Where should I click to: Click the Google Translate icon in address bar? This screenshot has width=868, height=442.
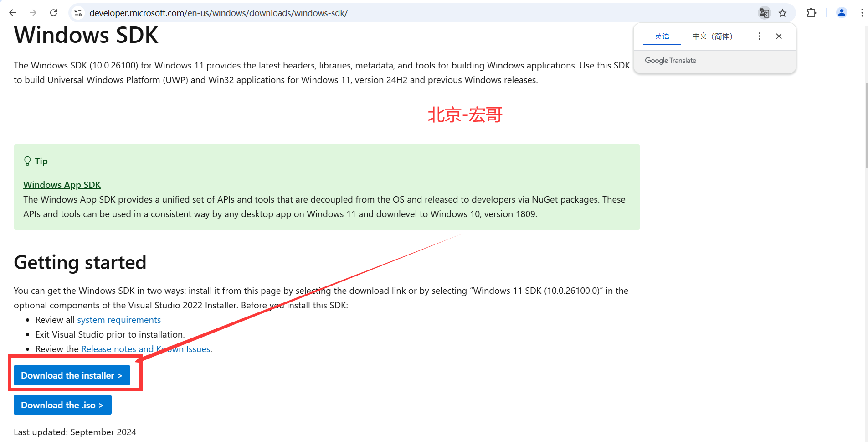(764, 13)
